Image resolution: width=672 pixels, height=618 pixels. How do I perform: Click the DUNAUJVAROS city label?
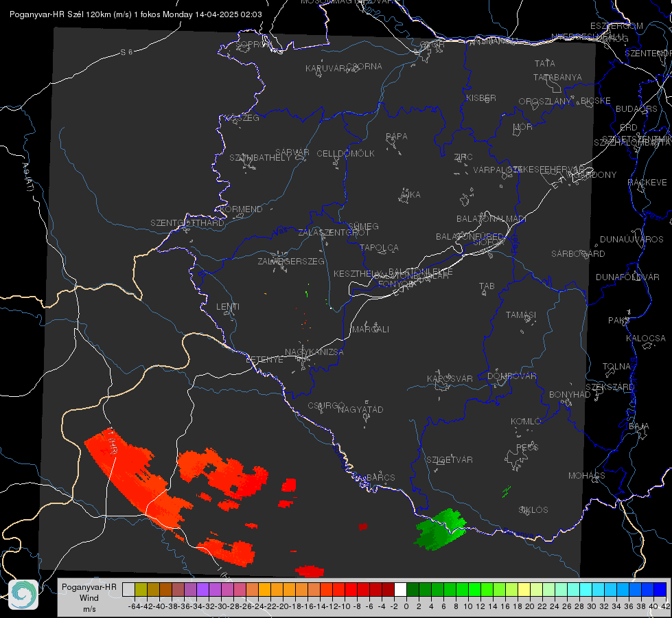coord(632,240)
